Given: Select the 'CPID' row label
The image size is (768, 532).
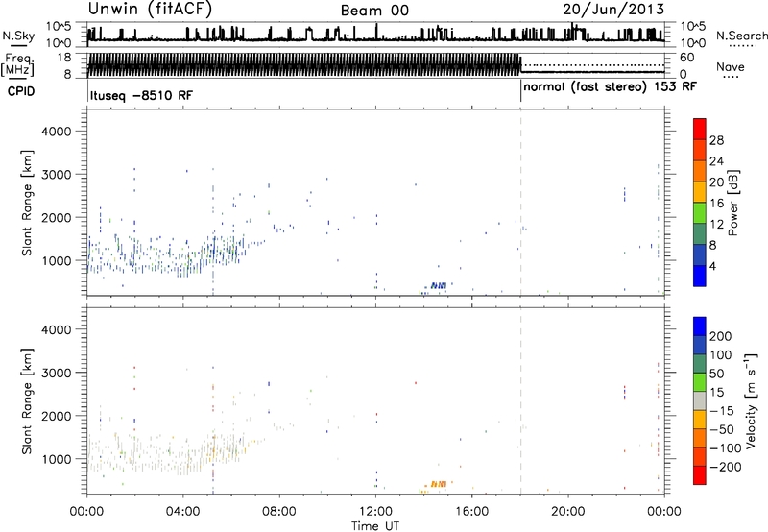Looking at the screenshot, I should point(21,91).
